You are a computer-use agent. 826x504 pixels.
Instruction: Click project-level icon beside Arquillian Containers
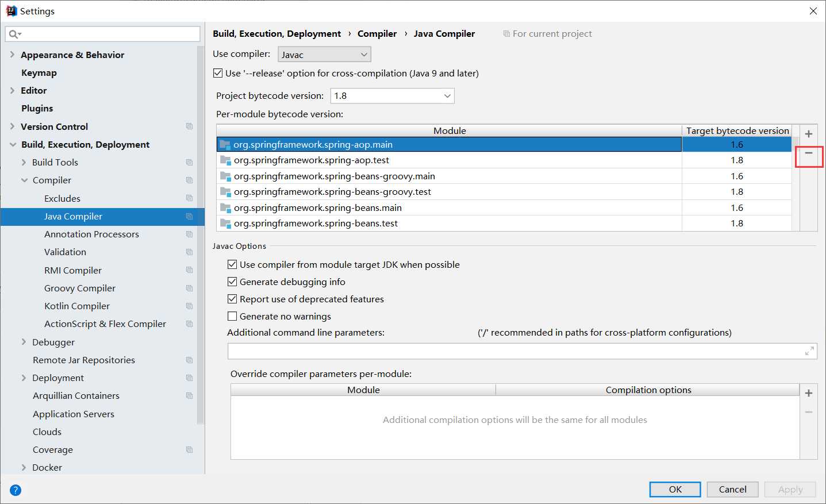tap(189, 396)
